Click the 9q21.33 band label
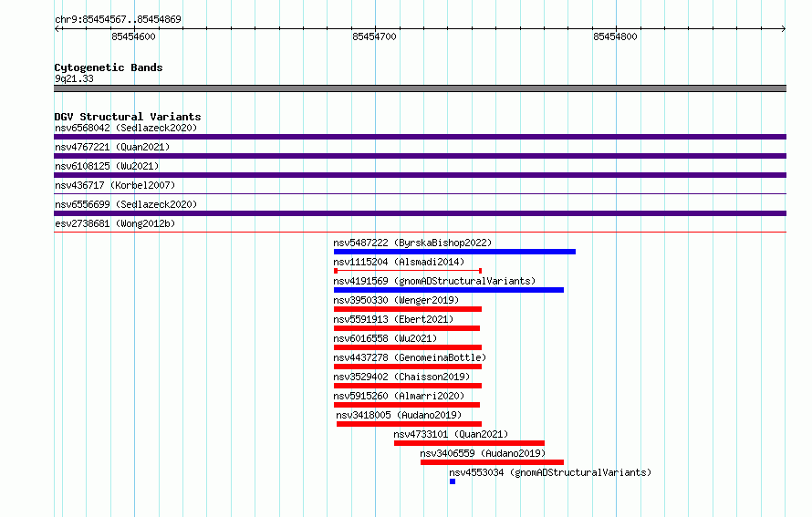812x517 pixels. point(74,78)
